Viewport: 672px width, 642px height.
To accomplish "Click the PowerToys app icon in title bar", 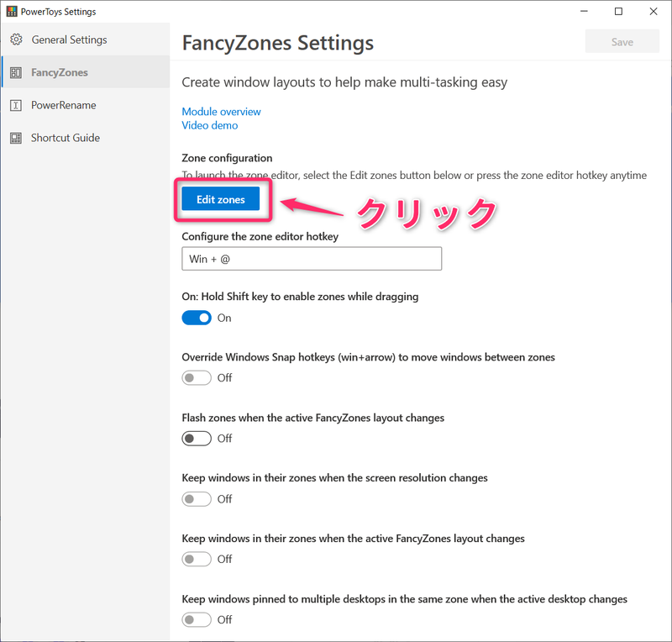I will pyautogui.click(x=12, y=12).
